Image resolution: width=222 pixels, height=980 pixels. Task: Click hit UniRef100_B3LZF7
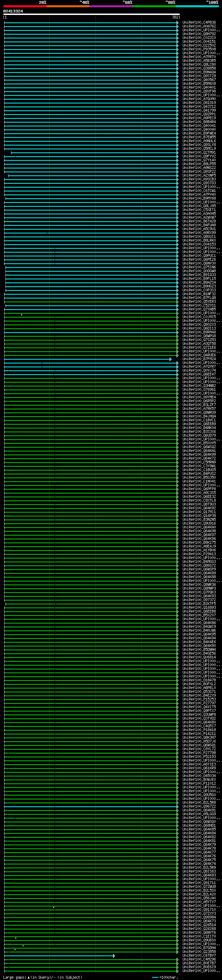pyautogui.click(x=199, y=405)
